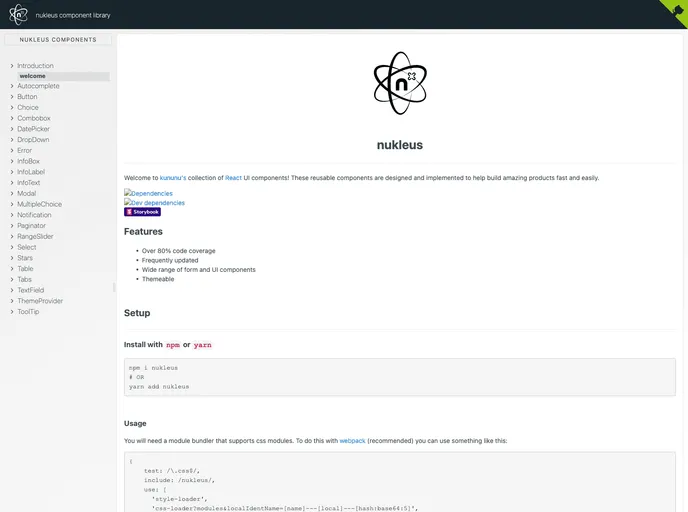
Task: Expand the Choice chevron
Action: [12, 107]
